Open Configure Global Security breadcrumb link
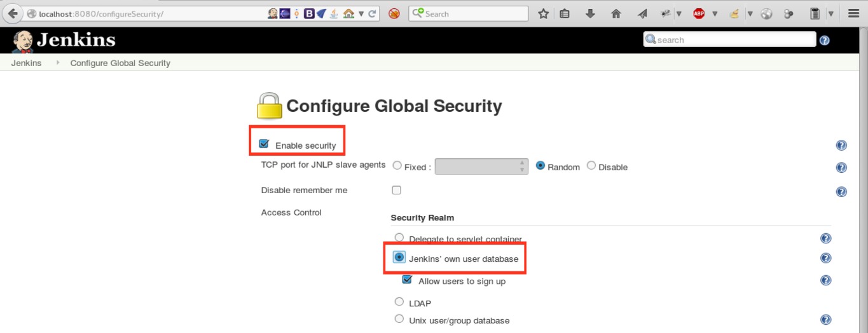The height and width of the screenshot is (333, 868). click(x=120, y=63)
